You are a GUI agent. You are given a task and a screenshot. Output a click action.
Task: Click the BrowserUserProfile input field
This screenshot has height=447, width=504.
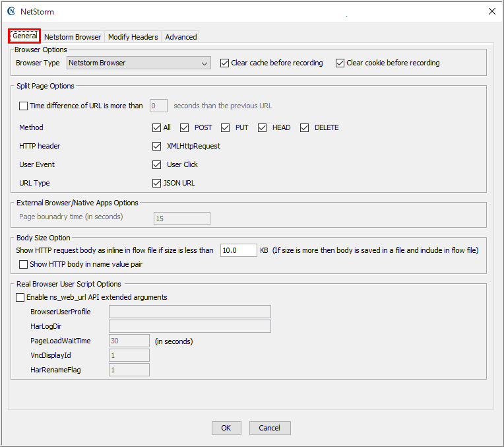tap(190, 312)
